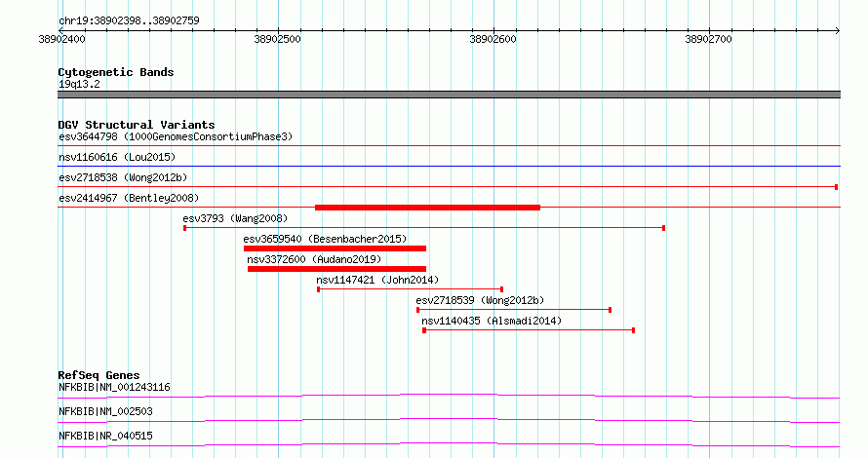Click the magenta NFKBIB NM_001243116 gene line
The image size is (868, 458).
point(449,396)
